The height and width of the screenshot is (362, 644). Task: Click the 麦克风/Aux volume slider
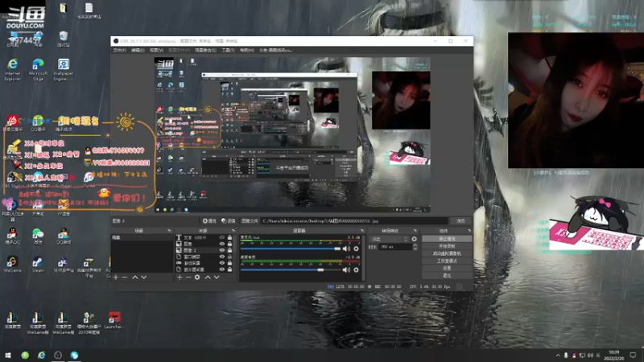coord(291,249)
